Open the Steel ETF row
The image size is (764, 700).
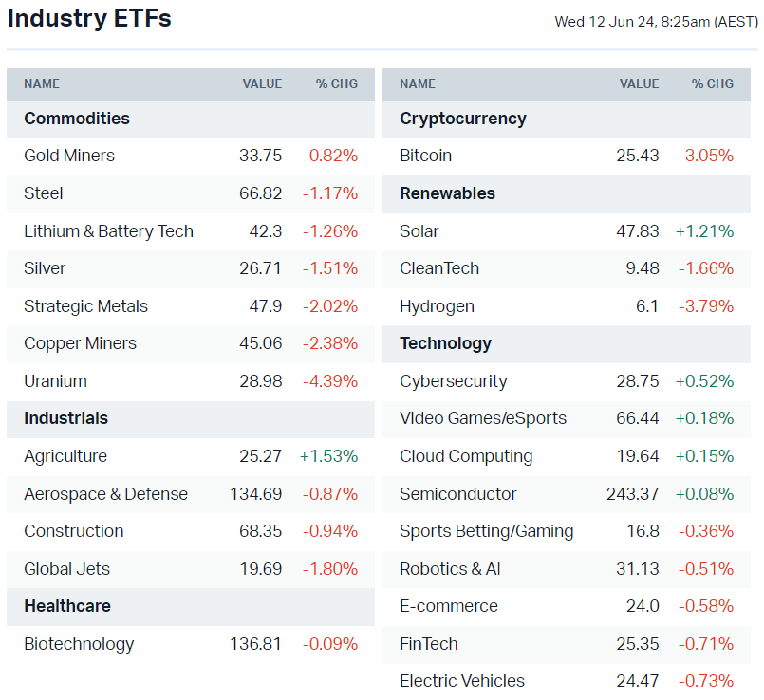point(44,193)
